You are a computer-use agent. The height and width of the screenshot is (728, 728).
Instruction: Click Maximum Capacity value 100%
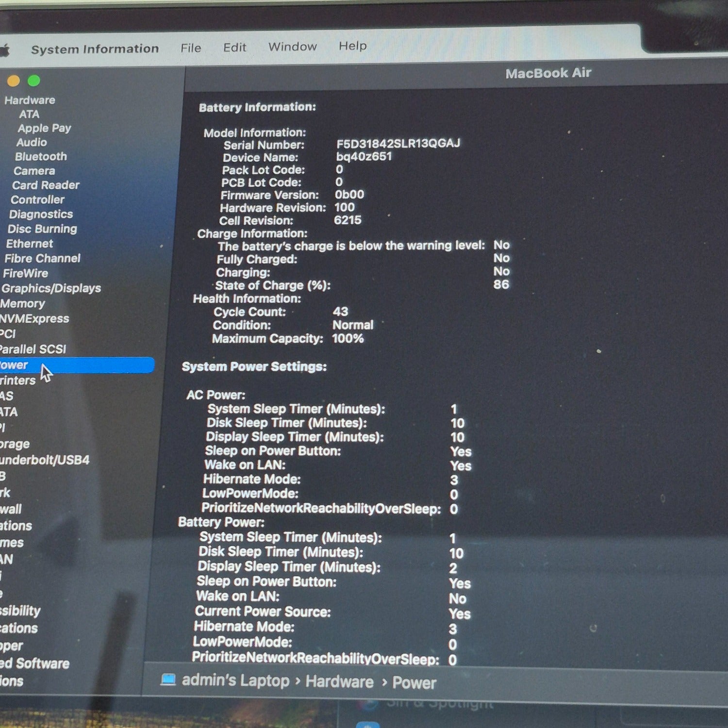tap(348, 338)
